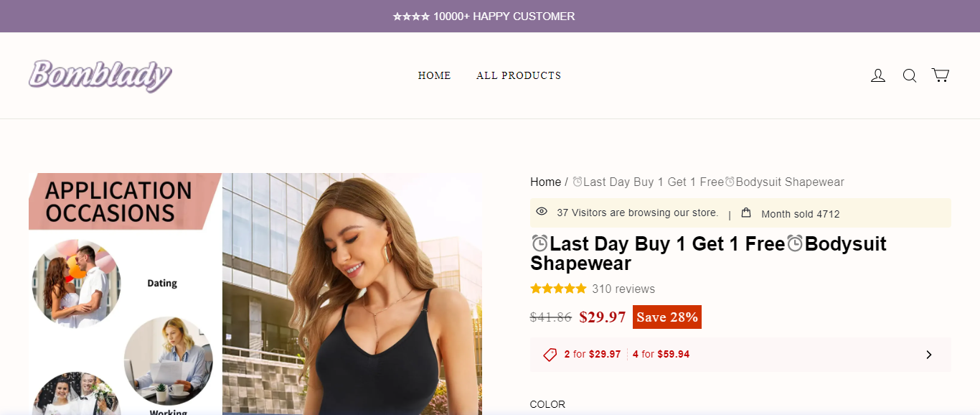Click the Home breadcrumb link
The width and height of the screenshot is (980, 415).
coord(545,182)
